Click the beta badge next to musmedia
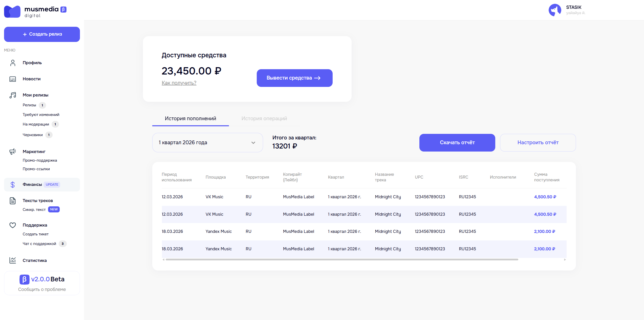 point(63,10)
